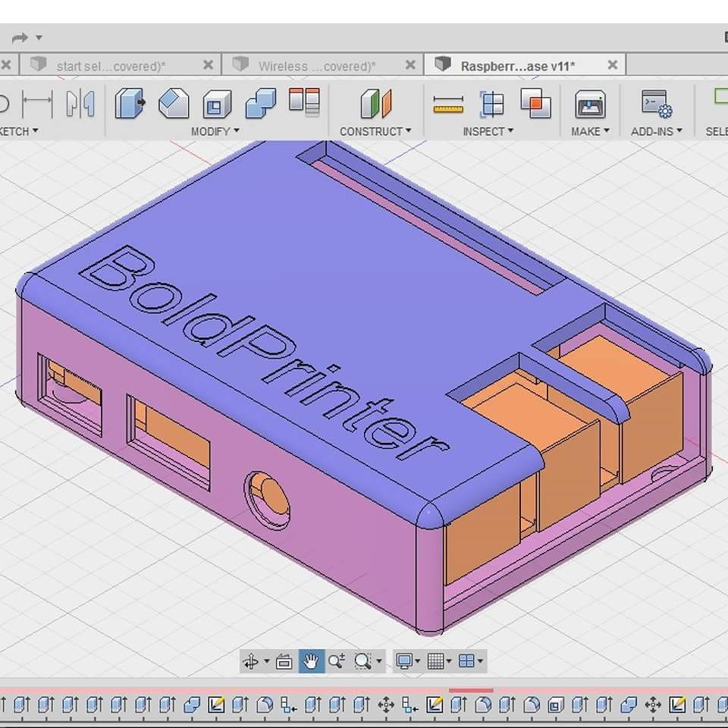
Task: Select the Orbit navigation tool
Action: click(251, 661)
